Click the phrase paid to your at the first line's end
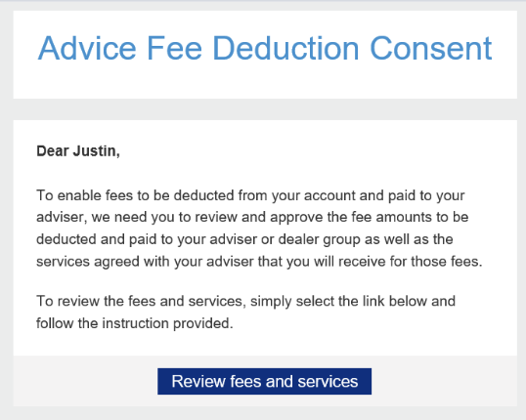 [x=426, y=195]
